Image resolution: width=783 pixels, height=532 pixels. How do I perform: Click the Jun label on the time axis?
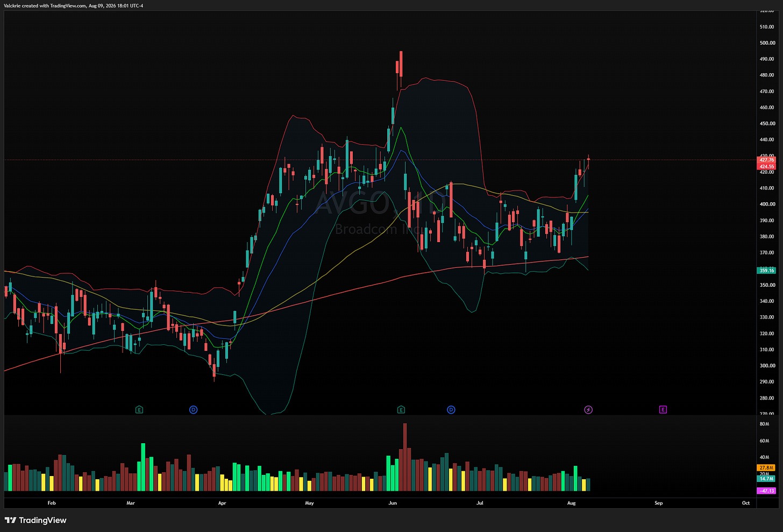click(393, 503)
